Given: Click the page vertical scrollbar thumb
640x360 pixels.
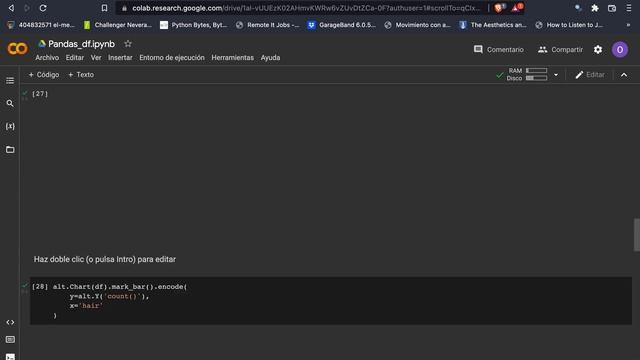Looking at the screenshot, I should point(636,235).
